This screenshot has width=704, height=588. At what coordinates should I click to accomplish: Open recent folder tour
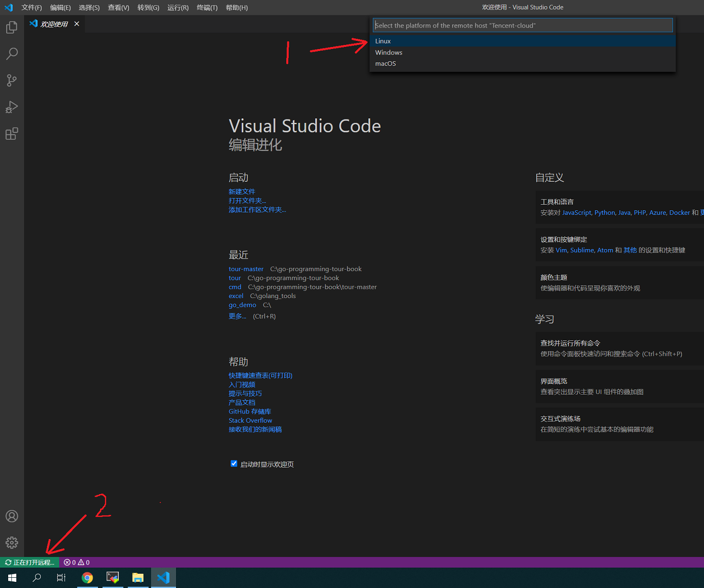pos(235,278)
